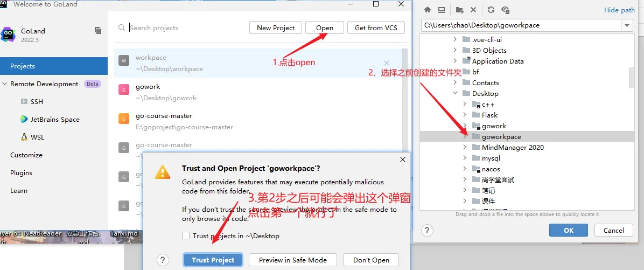Refresh the file chooser tree
Image resolution: width=644 pixels, height=270 pixels.
[491, 10]
